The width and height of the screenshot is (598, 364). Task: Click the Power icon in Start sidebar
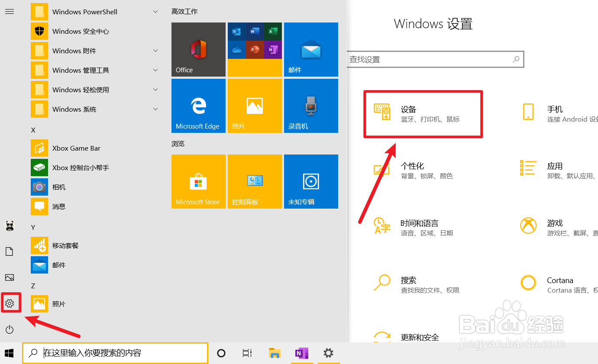click(10, 329)
